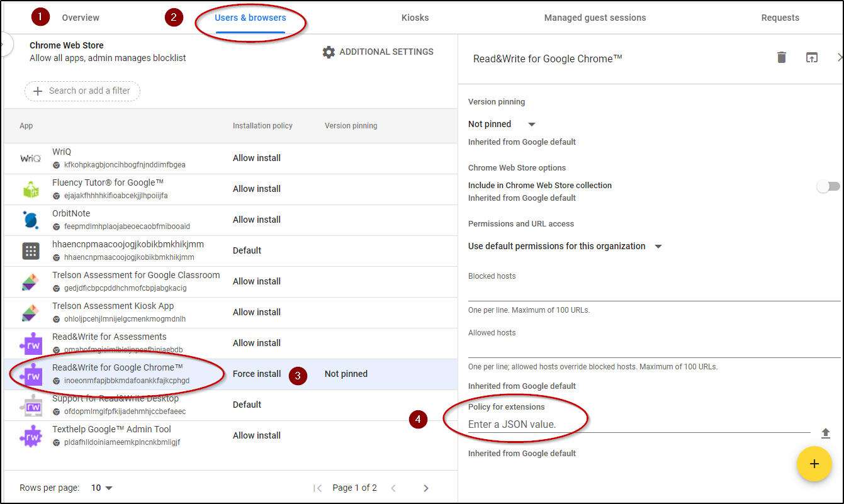Click the open-in-new-window icon in details panel

coord(812,58)
